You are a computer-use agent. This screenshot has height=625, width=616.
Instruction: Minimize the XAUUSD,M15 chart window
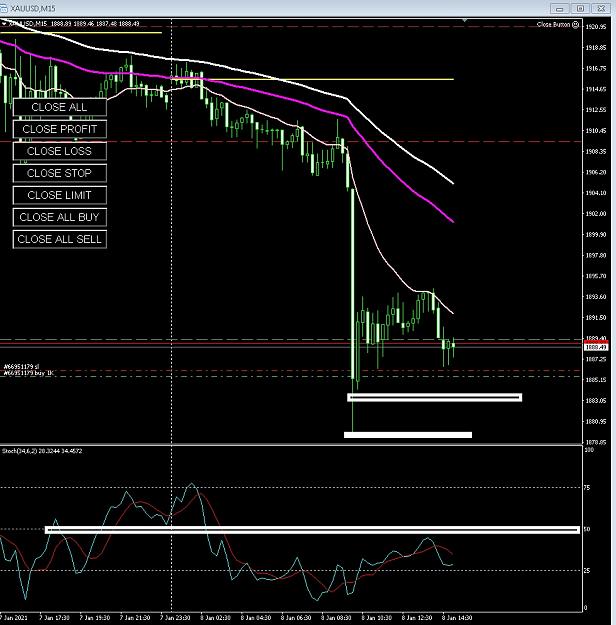pyautogui.click(x=559, y=8)
